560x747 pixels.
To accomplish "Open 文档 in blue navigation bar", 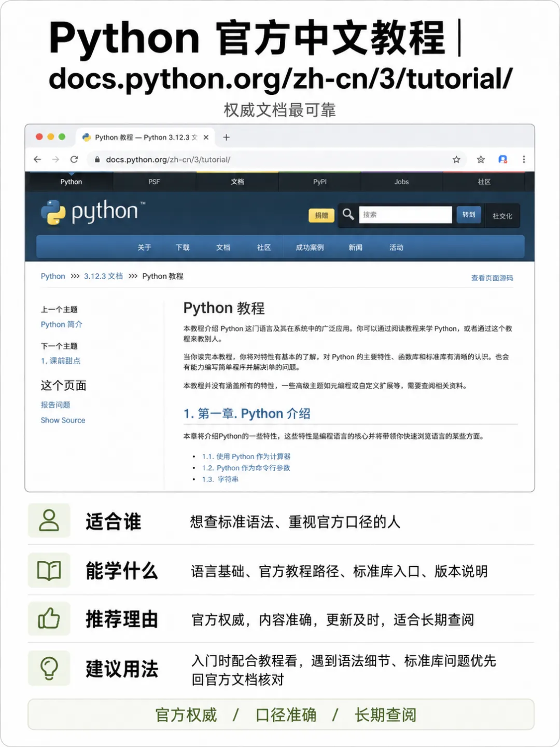I will (x=223, y=247).
